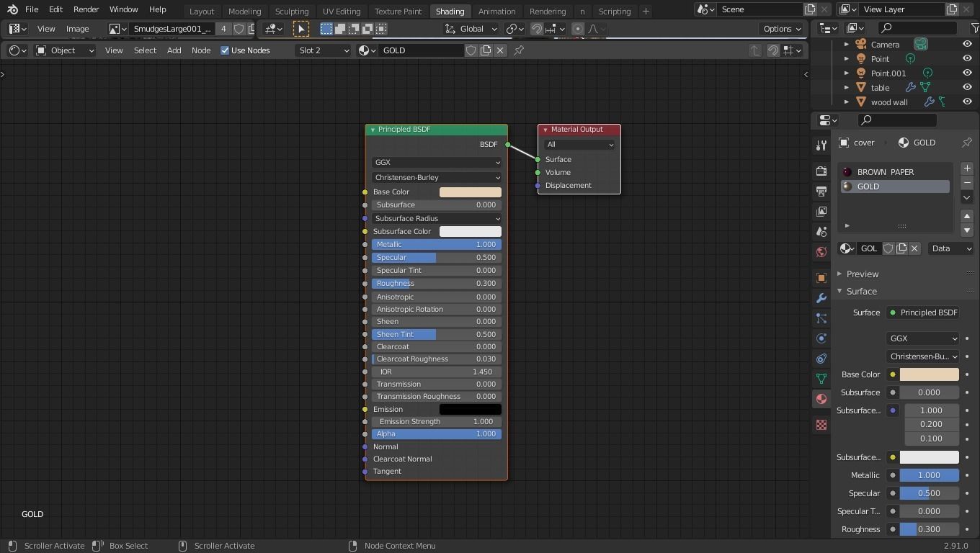Open the Data link dropdown button
Image resolution: width=980 pixels, height=553 pixels.
951,248
